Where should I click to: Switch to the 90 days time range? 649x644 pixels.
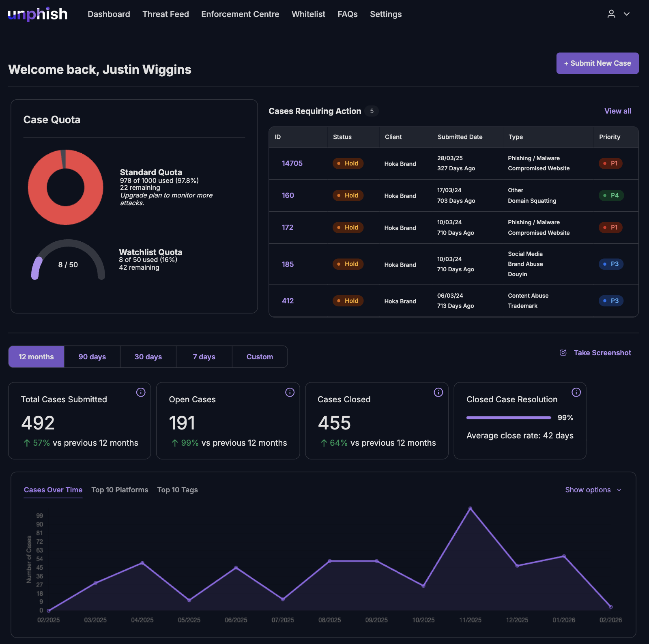(x=92, y=356)
